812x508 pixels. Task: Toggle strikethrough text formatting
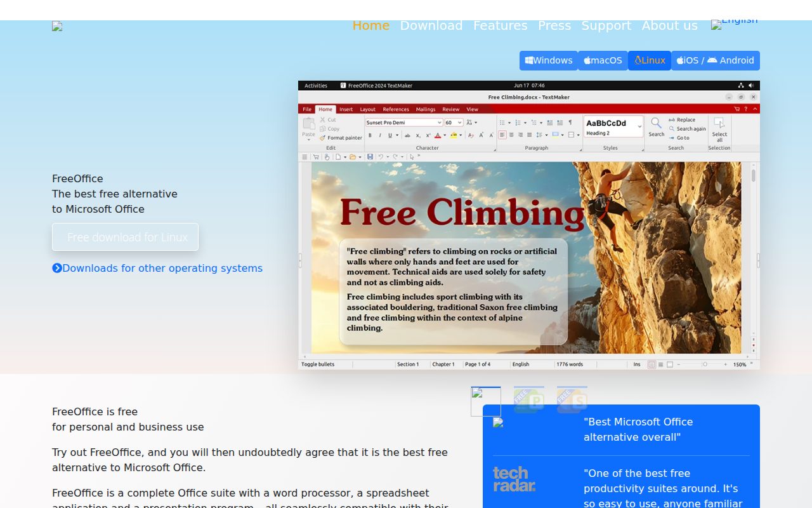coord(407,135)
